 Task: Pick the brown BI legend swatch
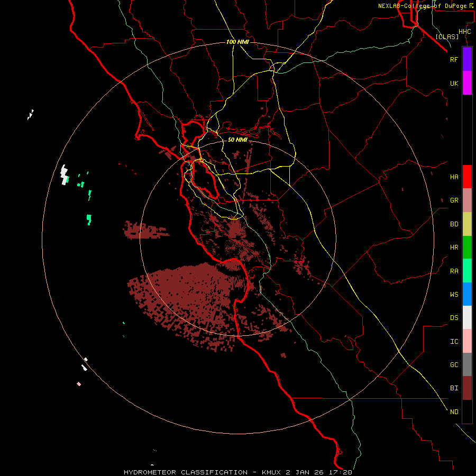coord(467,388)
